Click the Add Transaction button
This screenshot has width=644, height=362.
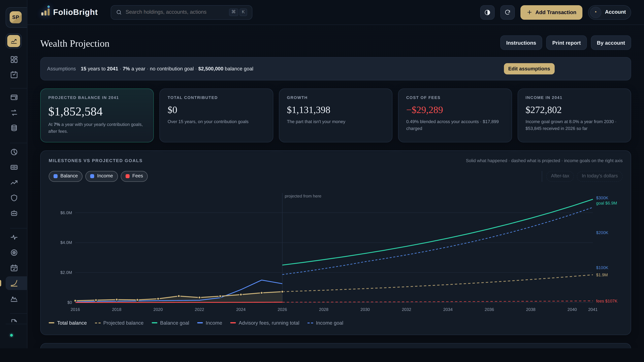click(551, 12)
